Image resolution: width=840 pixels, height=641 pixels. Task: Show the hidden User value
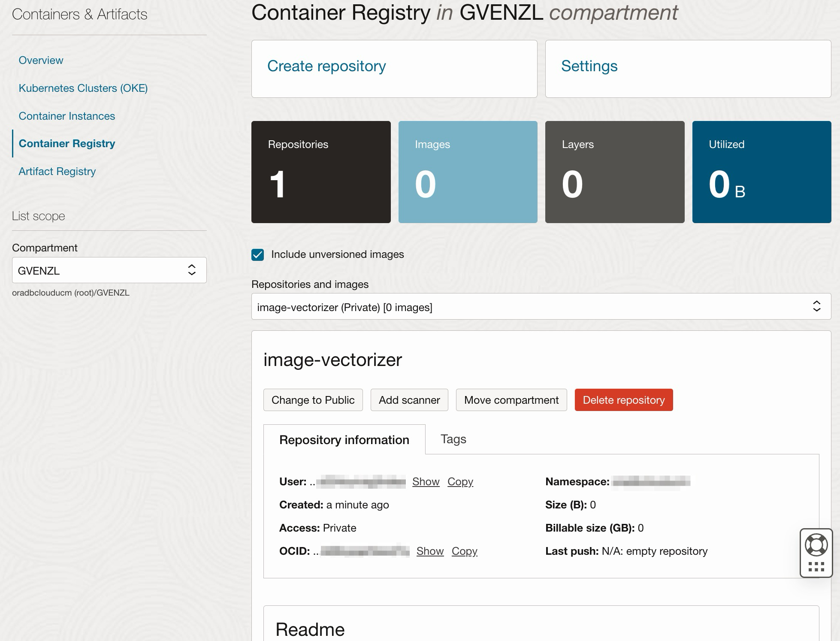[426, 481]
